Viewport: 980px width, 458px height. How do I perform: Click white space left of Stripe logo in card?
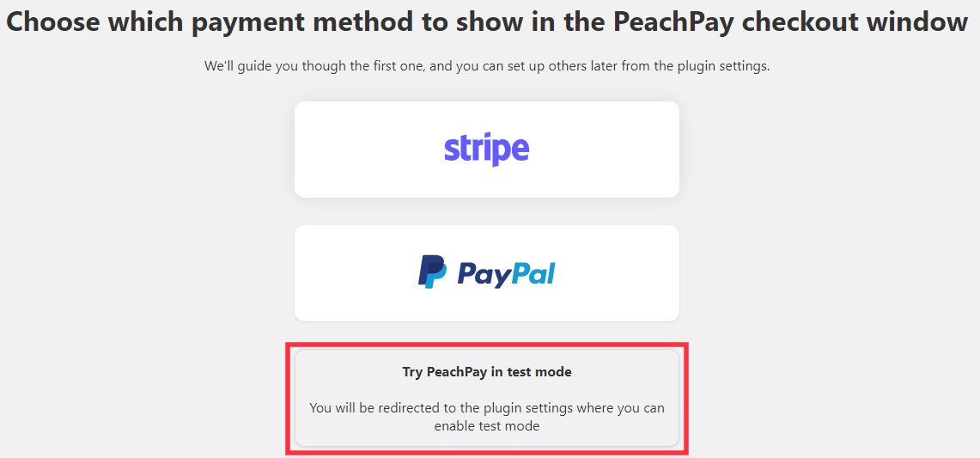368,150
